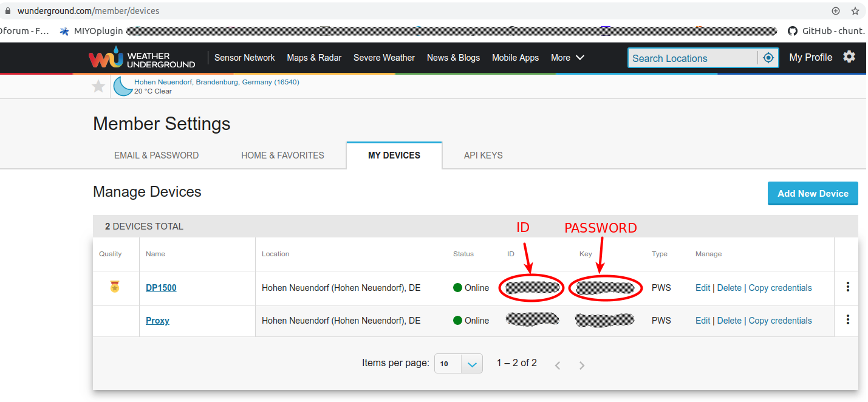This screenshot has height=402, width=868.
Task: Click the DP1500 row location text
Action: click(x=341, y=288)
